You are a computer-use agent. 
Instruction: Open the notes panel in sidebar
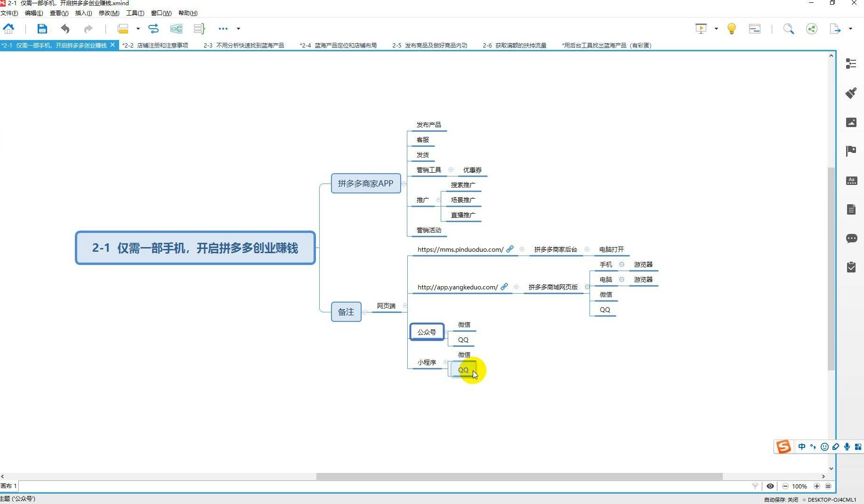pyautogui.click(x=851, y=209)
